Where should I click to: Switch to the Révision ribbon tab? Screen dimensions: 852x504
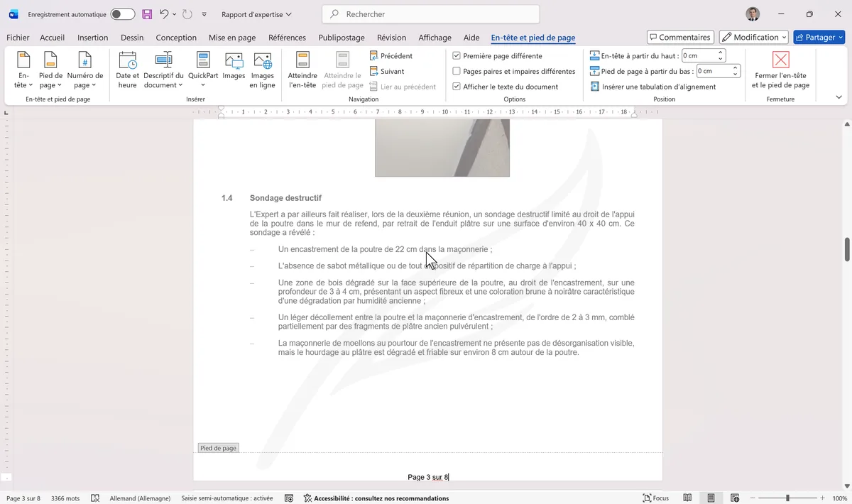391,38
